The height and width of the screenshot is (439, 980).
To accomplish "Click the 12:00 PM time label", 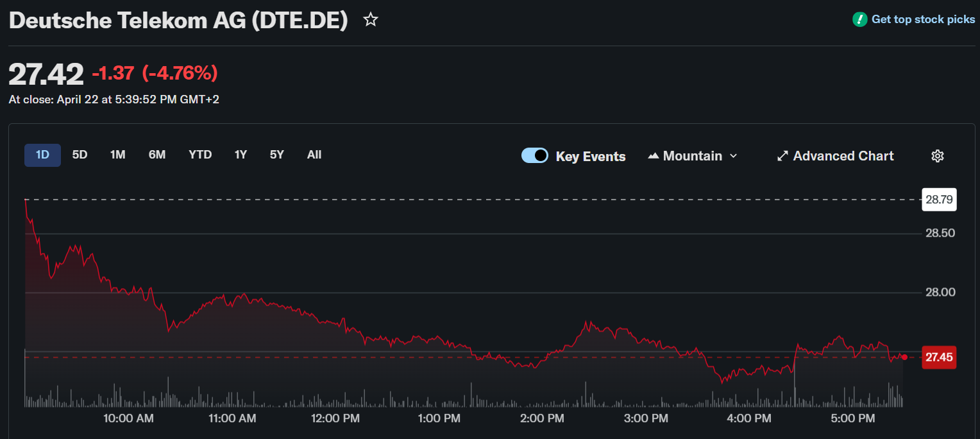I will click(x=334, y=418).
